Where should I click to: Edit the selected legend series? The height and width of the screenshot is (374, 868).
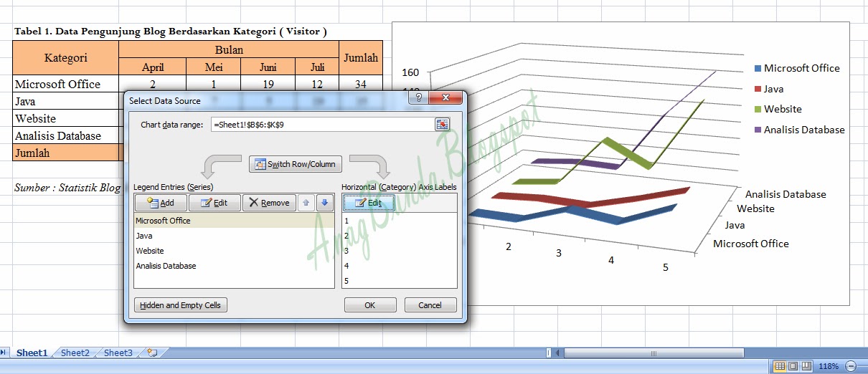tap(214, 203)
